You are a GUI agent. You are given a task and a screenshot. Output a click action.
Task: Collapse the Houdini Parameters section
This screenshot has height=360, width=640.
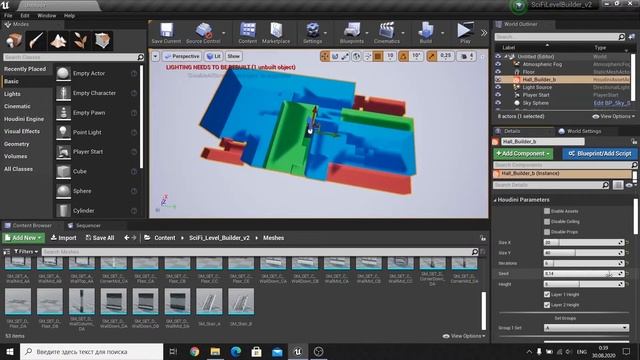click(495, 200)
